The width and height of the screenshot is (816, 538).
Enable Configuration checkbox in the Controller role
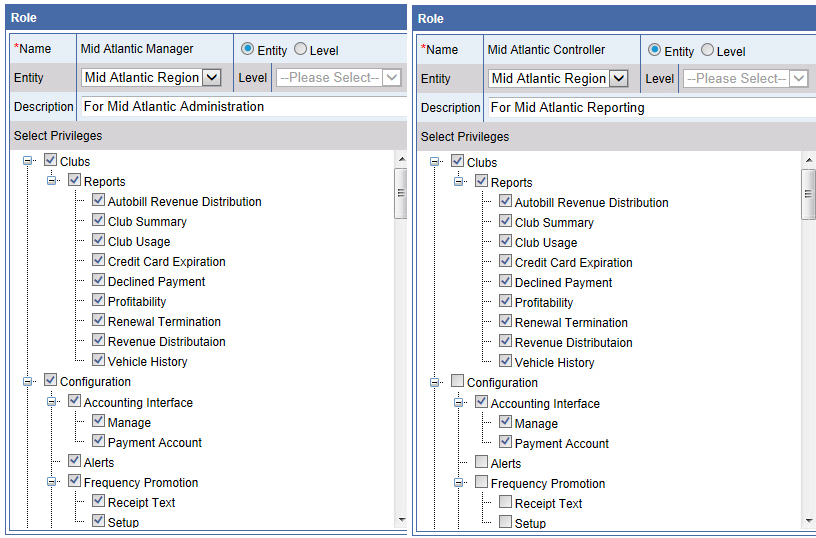pos(458,382)
